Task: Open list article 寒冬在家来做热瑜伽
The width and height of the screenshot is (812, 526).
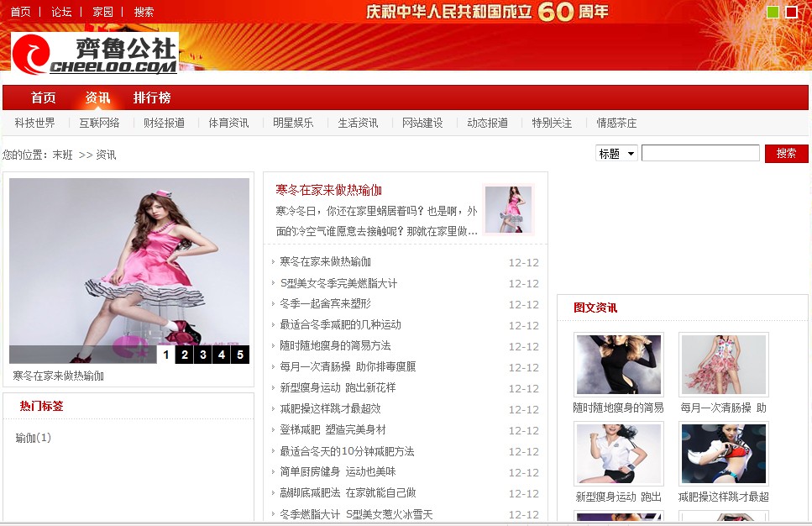Action: pos(325,261)
